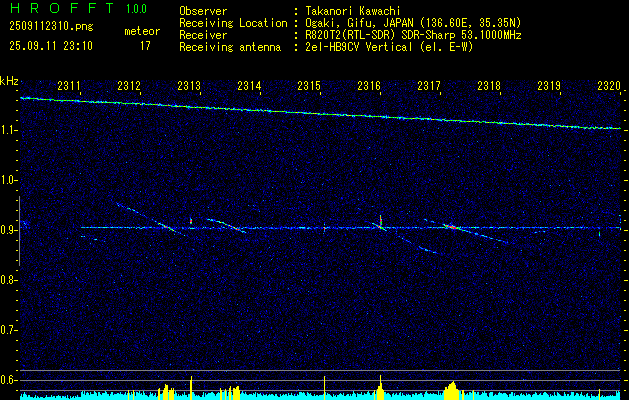Click the coordinates (136.60E, 35.35N)

469,23
